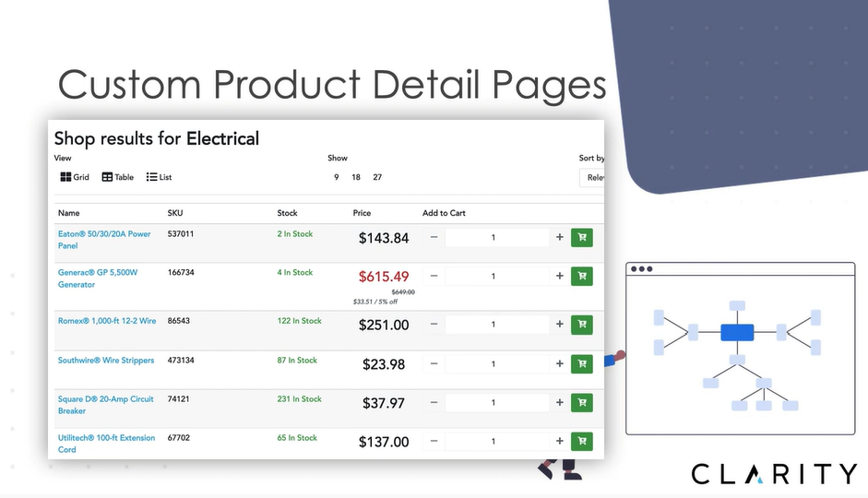Click the Stock column header
This screenshot has height=498, width=868.
point(287,213)
